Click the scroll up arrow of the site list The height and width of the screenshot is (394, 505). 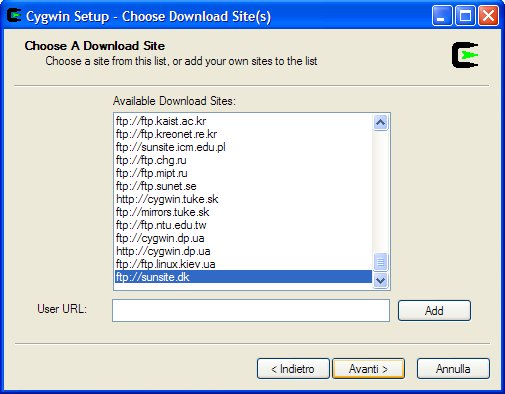[x=380, y=123]
